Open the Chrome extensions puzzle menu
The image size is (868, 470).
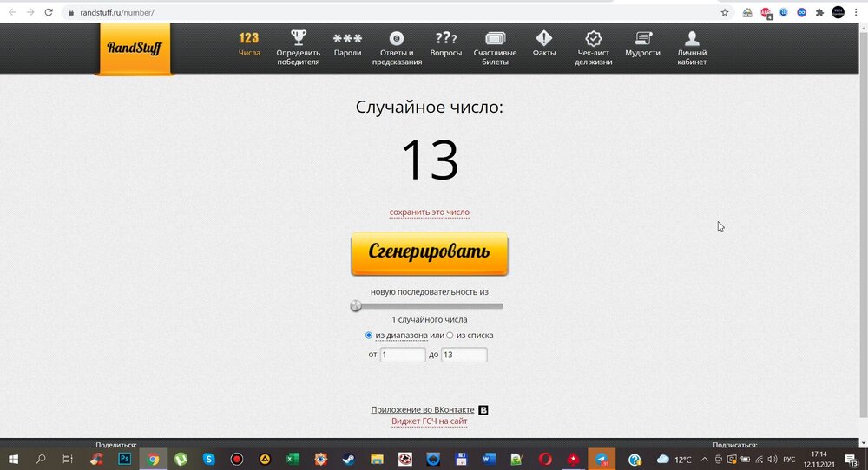(x=819, y=12)
